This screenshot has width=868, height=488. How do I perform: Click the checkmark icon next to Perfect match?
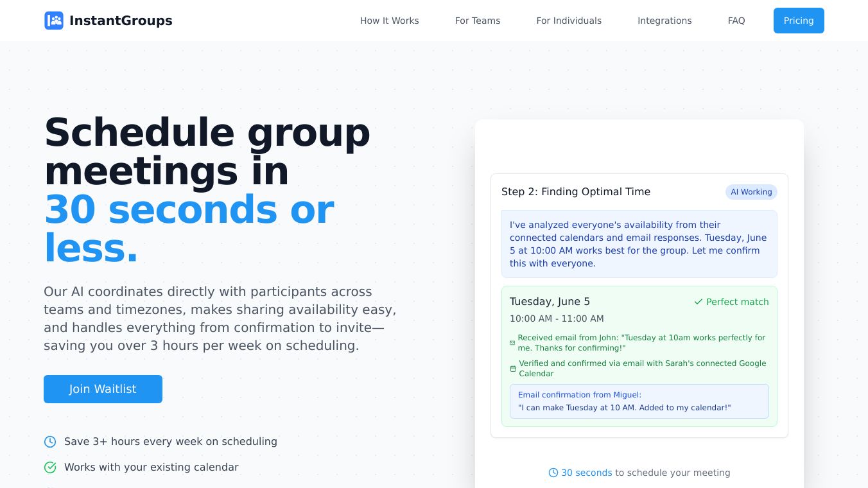click(698, 302)
